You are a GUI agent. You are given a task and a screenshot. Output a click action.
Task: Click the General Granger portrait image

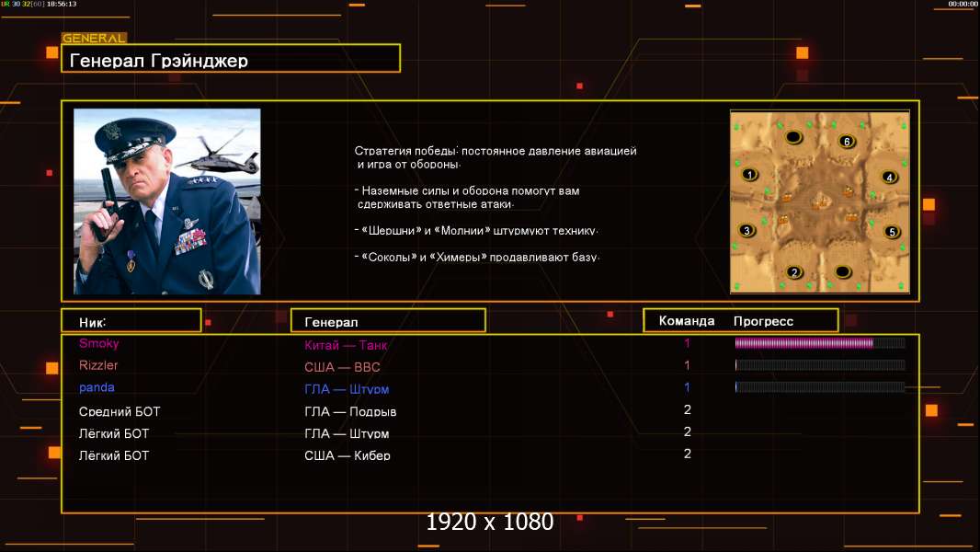(167, 201)
